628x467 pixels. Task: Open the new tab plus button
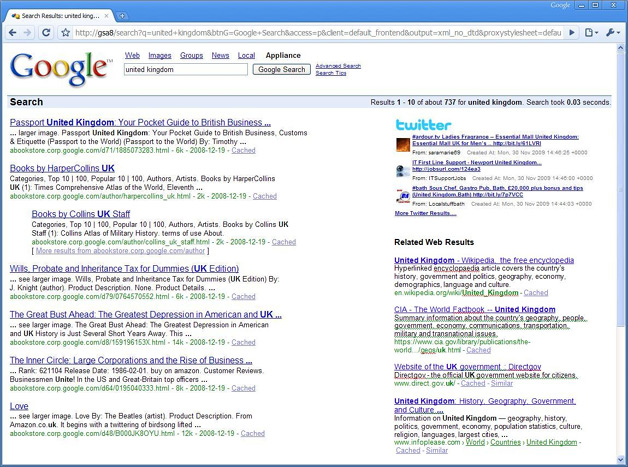122,16
